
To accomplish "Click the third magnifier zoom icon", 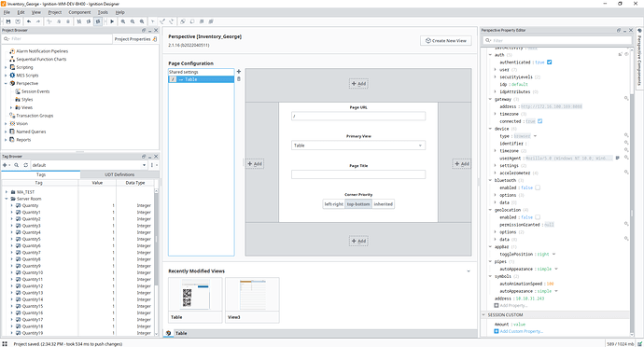I will [x=142, y=21].
